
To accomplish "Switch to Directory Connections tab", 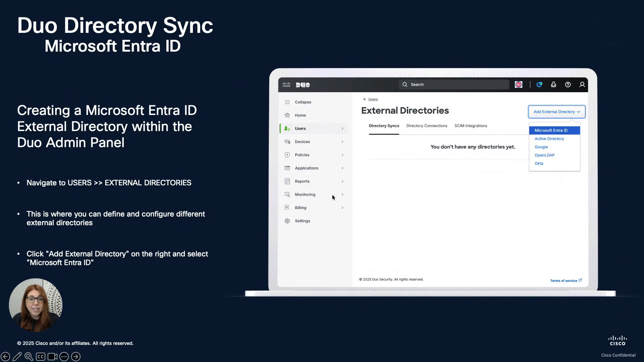I will [x=427, y=126].
